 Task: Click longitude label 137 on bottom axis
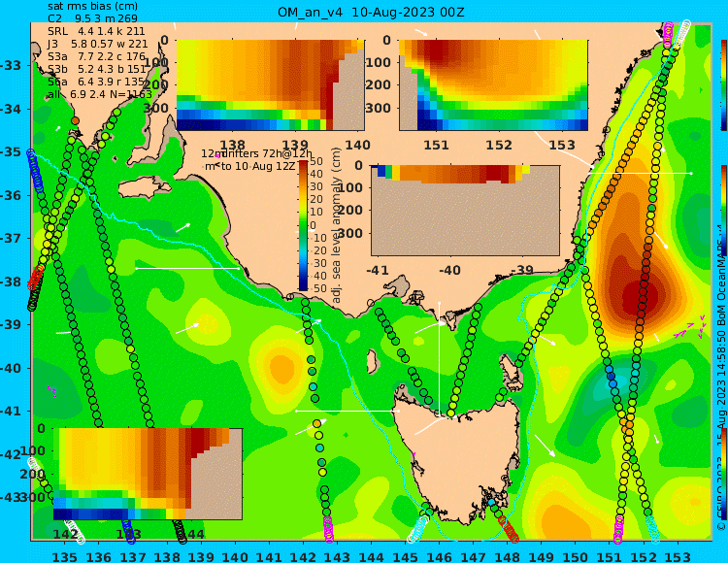pyautogui.click(x=132, y=556)
